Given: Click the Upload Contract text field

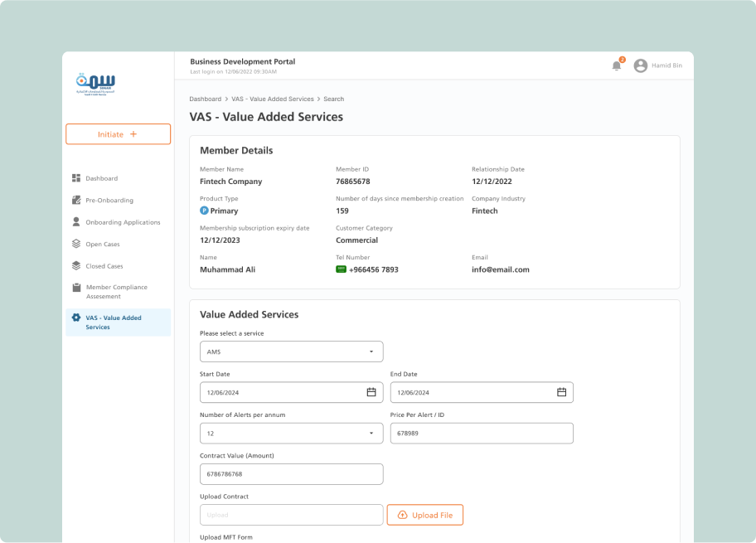Looking at the screenshot, I should coord(291,515).
